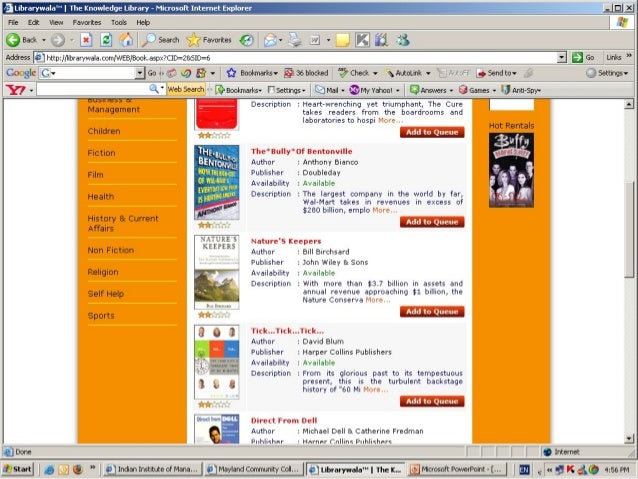
Task: Click the 36 blocked popup blocker
Action: (x=306, y=73)
